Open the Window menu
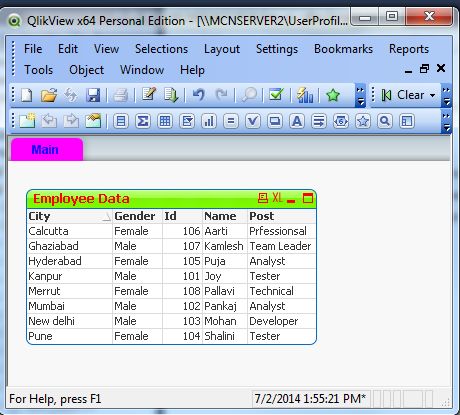The image size is (460, 415). coord(142,70)
